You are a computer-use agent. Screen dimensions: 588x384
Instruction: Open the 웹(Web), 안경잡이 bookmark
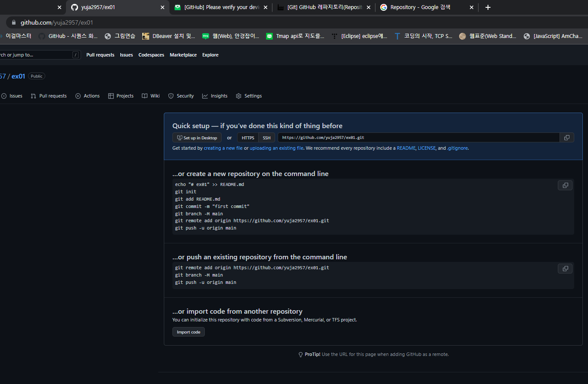click(231, 36)
